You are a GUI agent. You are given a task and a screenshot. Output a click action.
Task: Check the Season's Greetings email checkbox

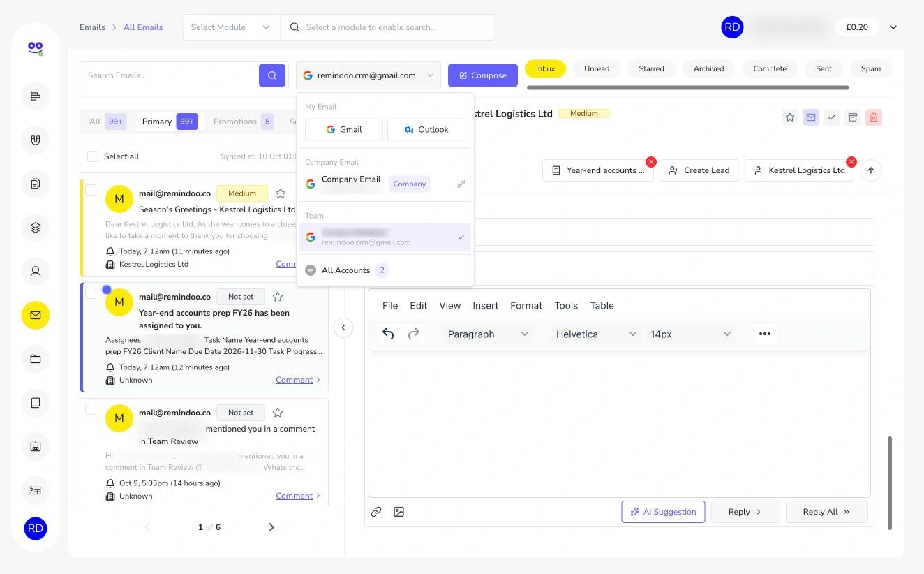(91, 190)
